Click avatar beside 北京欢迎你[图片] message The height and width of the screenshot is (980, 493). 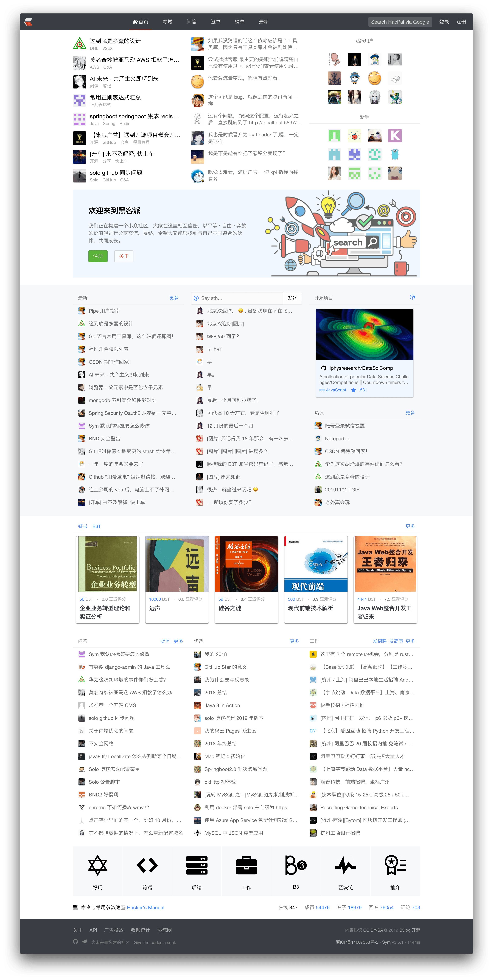pos(200,324)
